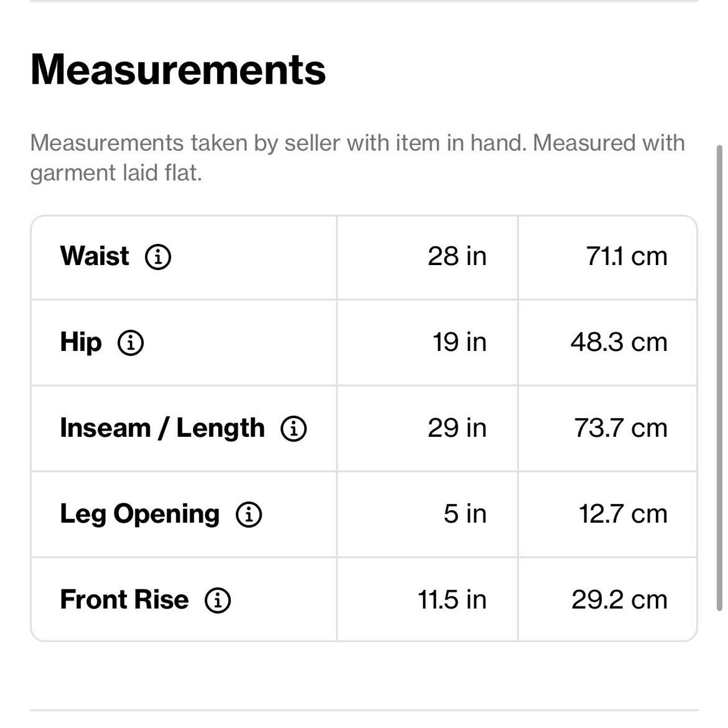Click the Front Rise row label
Viewport: 728px width, 728px height.
point(124,599)
